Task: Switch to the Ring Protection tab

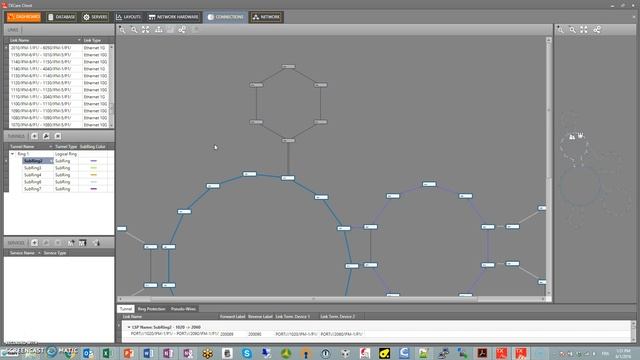Action: [x=151, y=309]
